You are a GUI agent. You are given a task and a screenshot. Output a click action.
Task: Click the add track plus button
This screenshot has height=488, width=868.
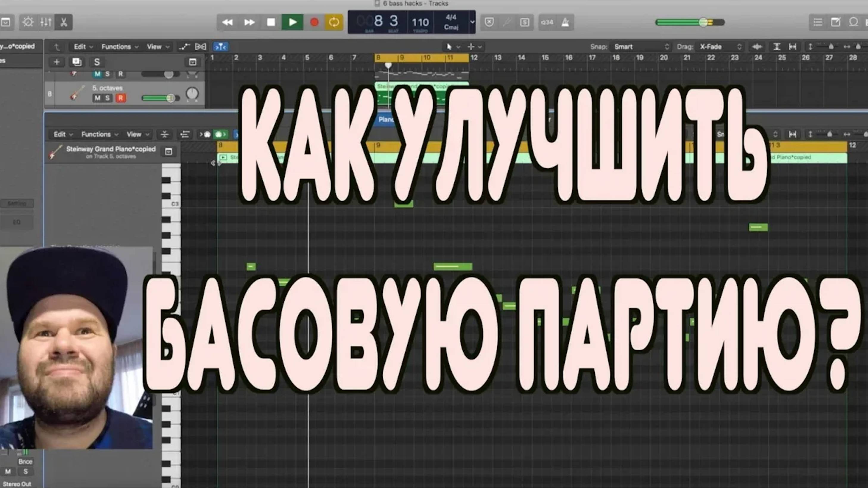click(57, 62)
